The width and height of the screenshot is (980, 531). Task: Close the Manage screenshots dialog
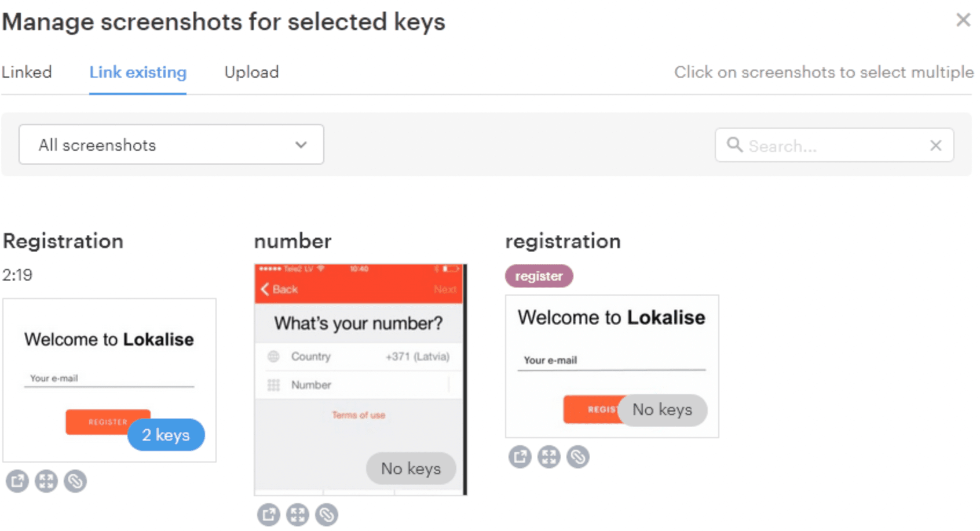963,20
